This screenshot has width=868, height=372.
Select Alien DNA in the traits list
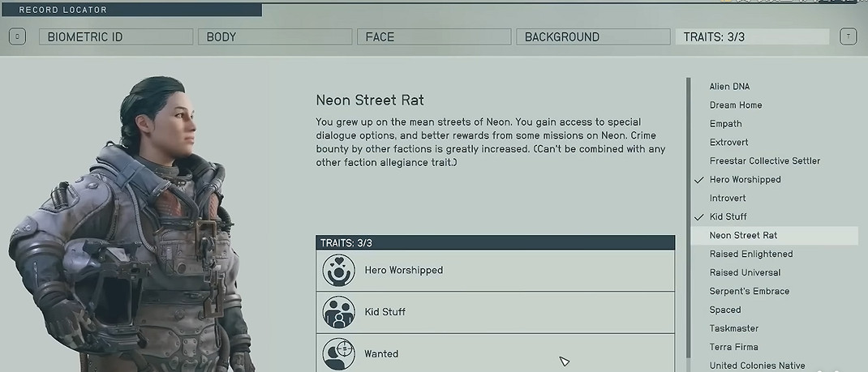tap(729, 87)
